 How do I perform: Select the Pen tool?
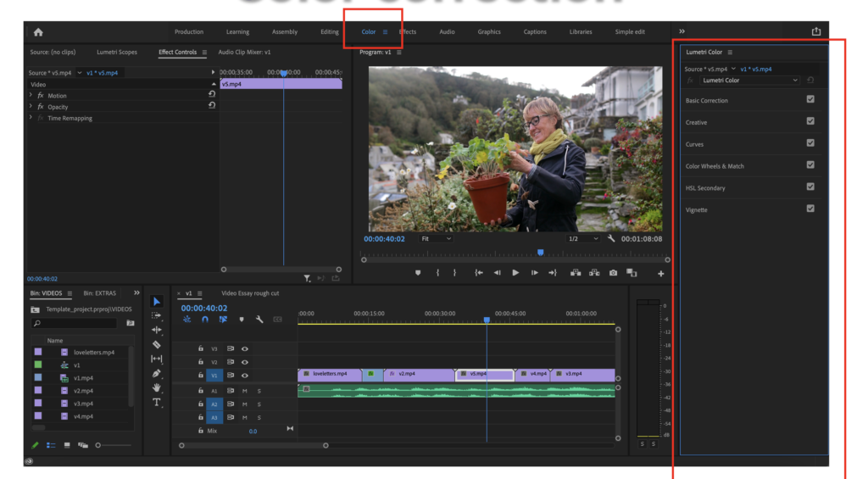157,373
